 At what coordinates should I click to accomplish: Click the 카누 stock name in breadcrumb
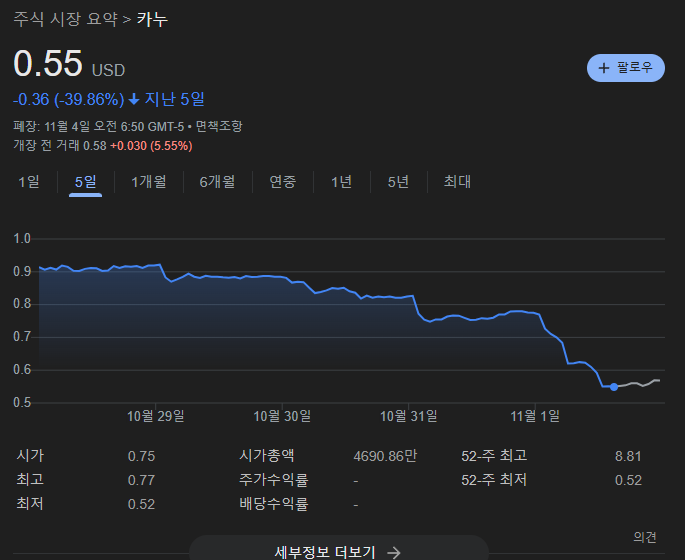click(152, 19)
